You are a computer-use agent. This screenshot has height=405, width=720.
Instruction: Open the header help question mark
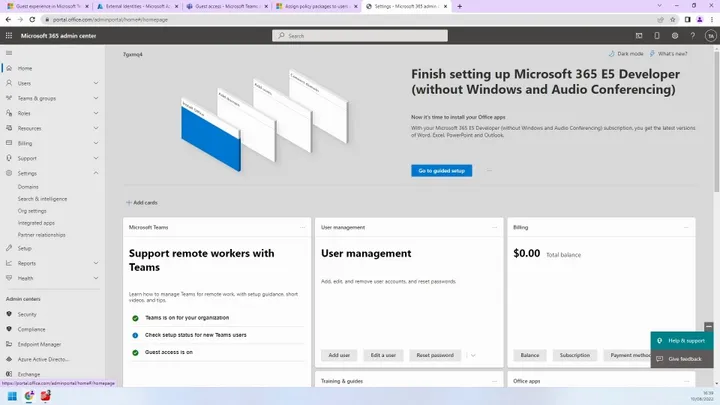click(692, 35)
